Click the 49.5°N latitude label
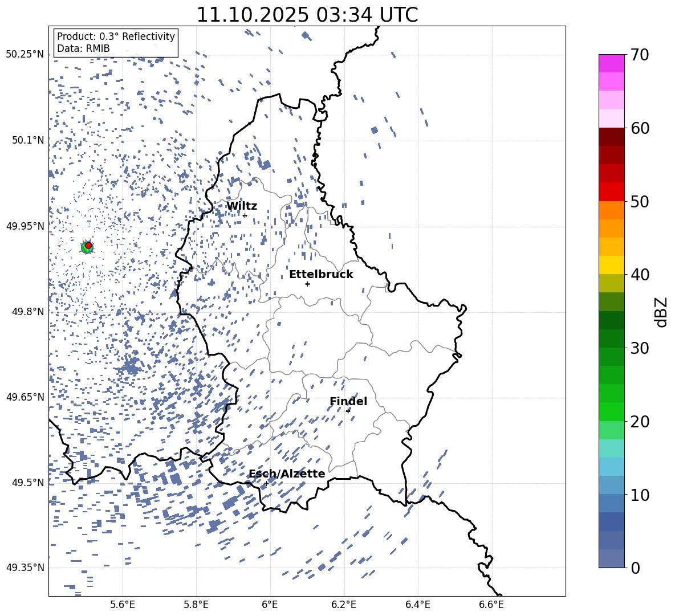Screen dimensions: 675x616 pyautogui.click(x=28, y=483)
